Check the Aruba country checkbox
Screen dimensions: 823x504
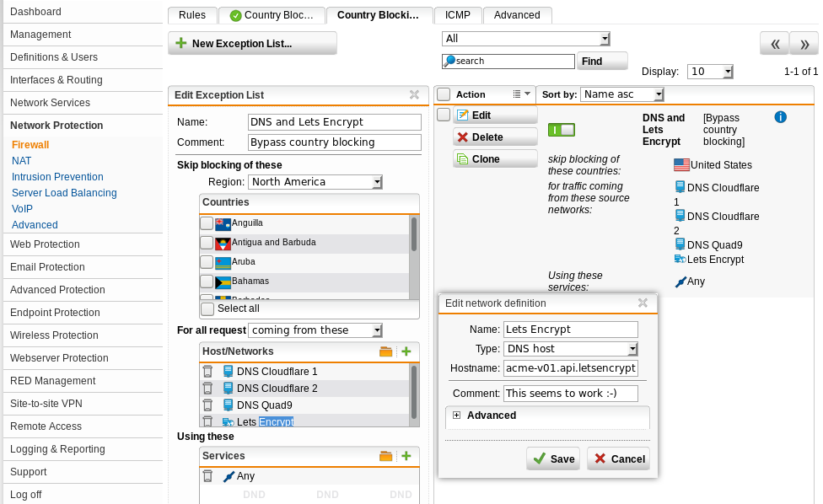point(207,262)
